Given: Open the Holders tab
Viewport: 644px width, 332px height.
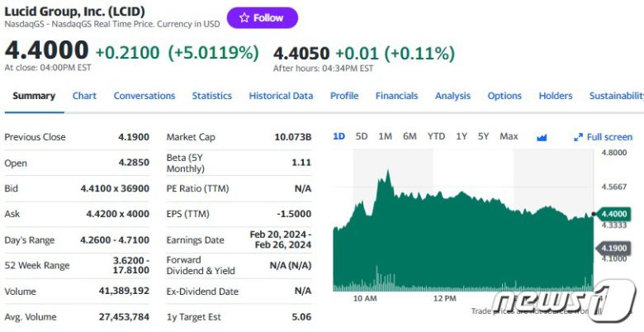Looking at the screenshot, I should coord(556,96).
